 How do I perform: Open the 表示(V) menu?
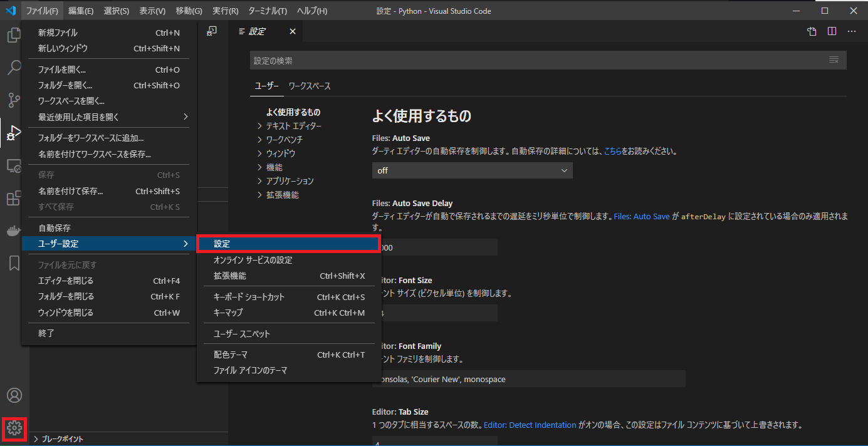pos(152,11)
